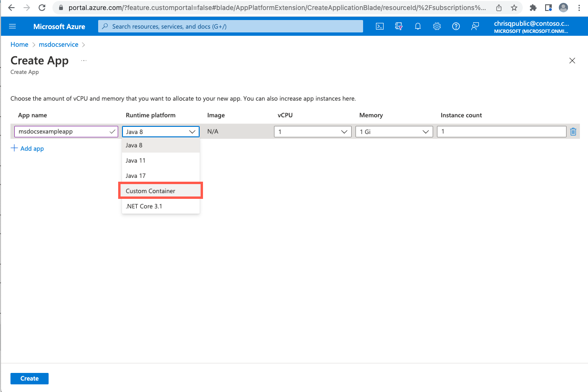Go back with the browser back arrow
Viewport: 588px width, 392px height.
[11, 8]
